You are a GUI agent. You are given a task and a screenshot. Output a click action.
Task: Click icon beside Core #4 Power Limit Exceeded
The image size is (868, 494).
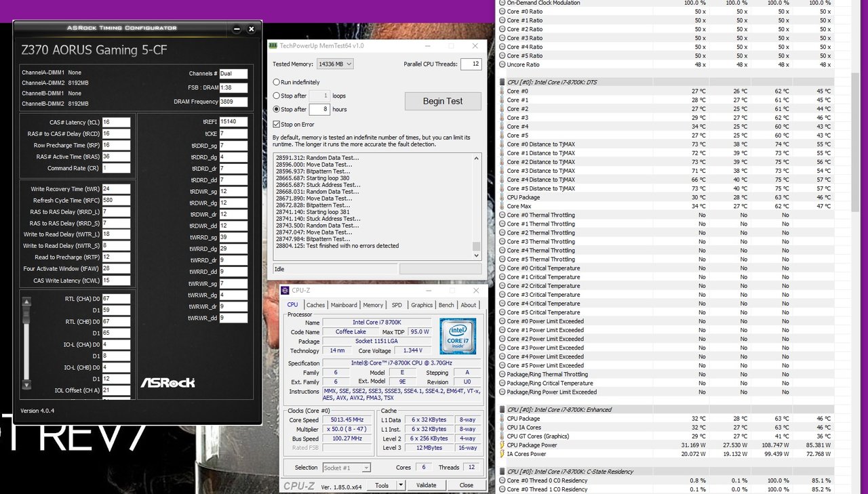(x=502, y=356)
